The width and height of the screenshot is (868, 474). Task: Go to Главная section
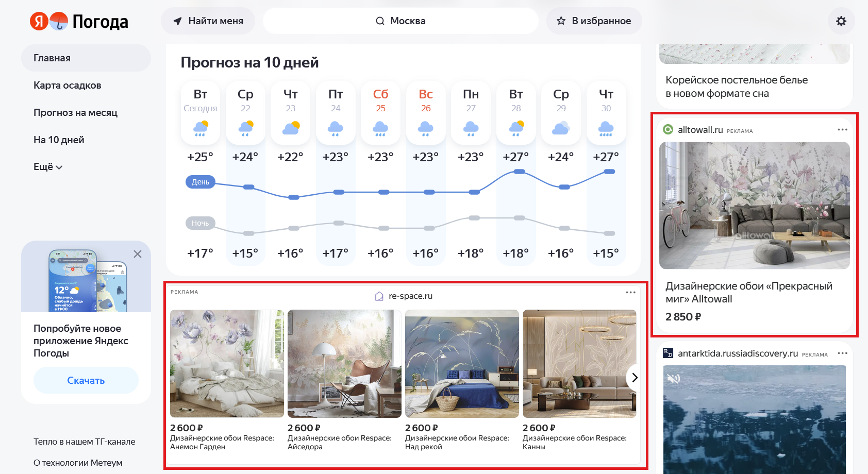coord(86,58)
